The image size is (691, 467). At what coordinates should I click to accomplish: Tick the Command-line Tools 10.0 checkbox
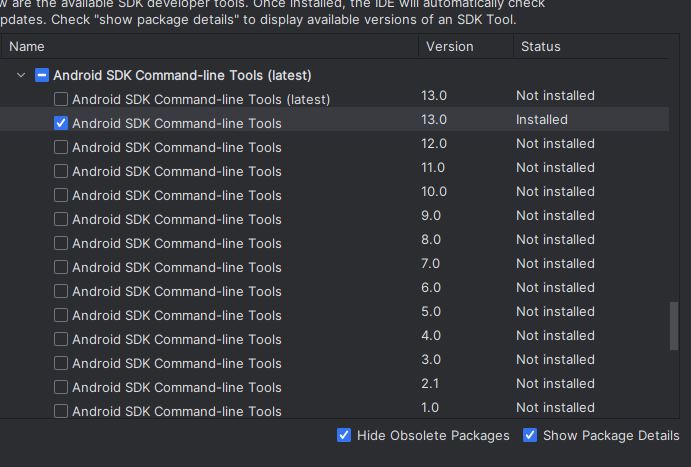click(x=61, y=195)
